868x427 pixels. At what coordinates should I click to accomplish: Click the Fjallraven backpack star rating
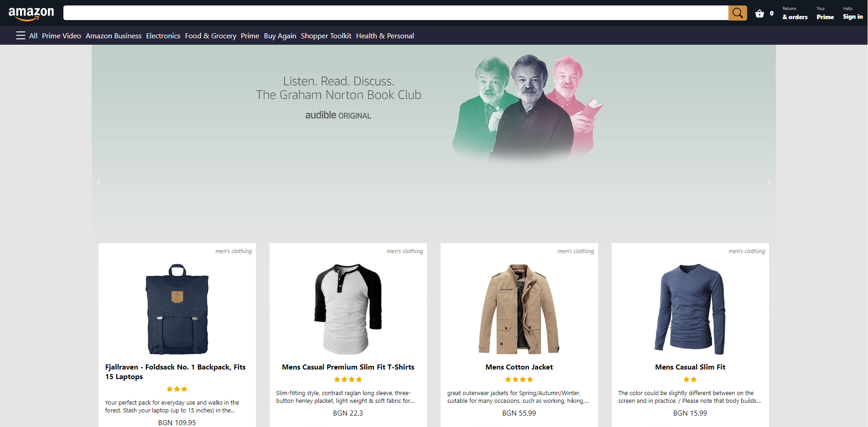click(x=177, y=389)
